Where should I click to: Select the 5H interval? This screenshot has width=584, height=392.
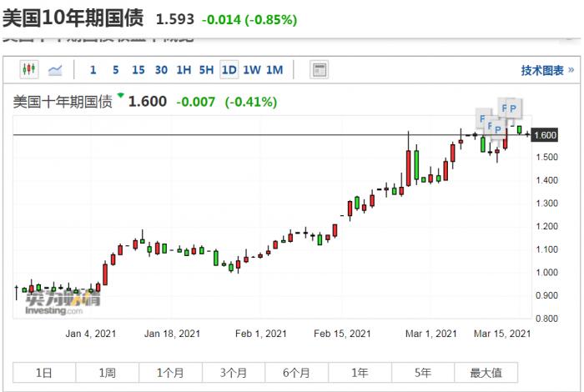pos(206,70)
